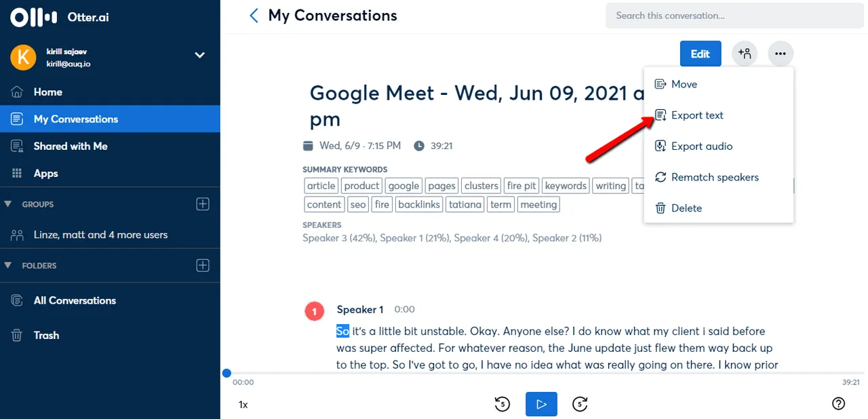Click the Rematch speakers refresh icon
868x419 pixels.
[x=660, y=177]
